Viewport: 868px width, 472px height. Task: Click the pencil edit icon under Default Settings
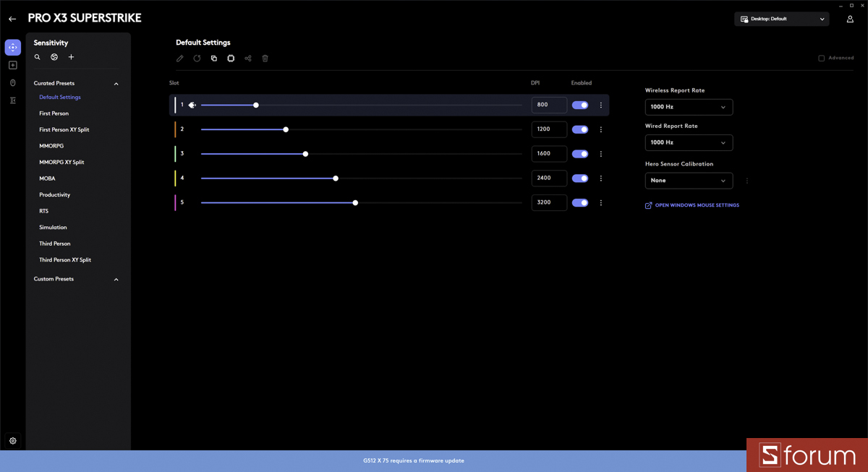point(180,59)
